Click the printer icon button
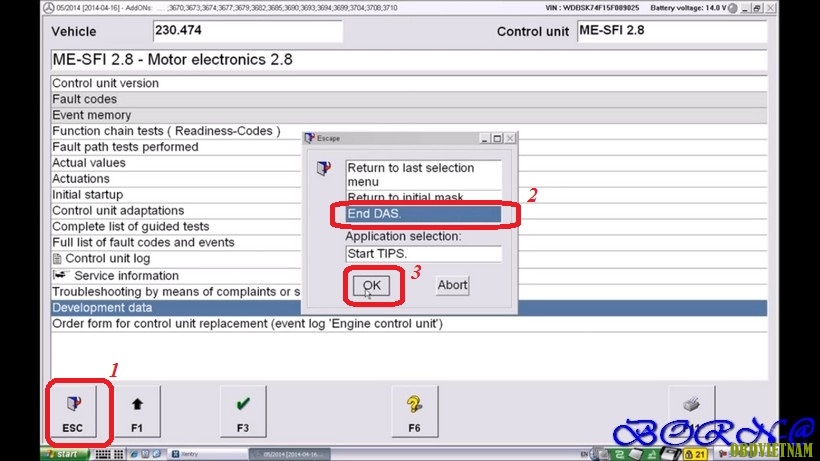820x461 pixels. click(x=691, y=412)
